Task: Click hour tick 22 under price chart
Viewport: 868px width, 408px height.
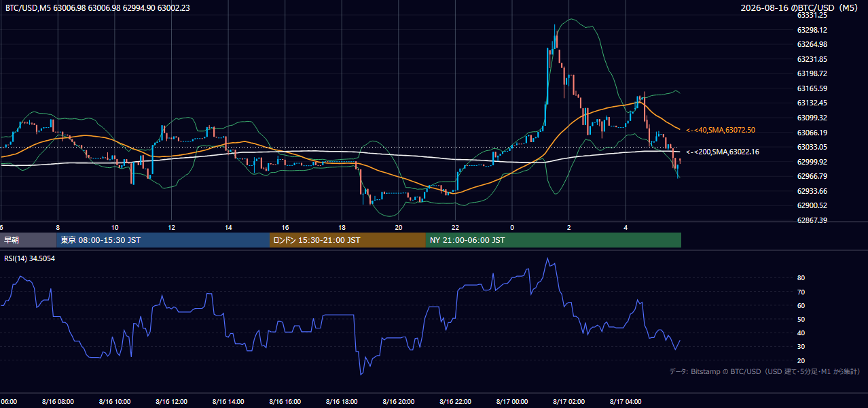Action: point(455,227)
